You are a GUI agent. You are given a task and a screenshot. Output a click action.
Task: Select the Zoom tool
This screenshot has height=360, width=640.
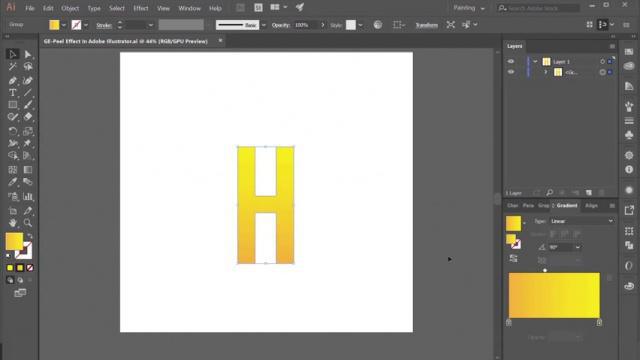[27, 223]
